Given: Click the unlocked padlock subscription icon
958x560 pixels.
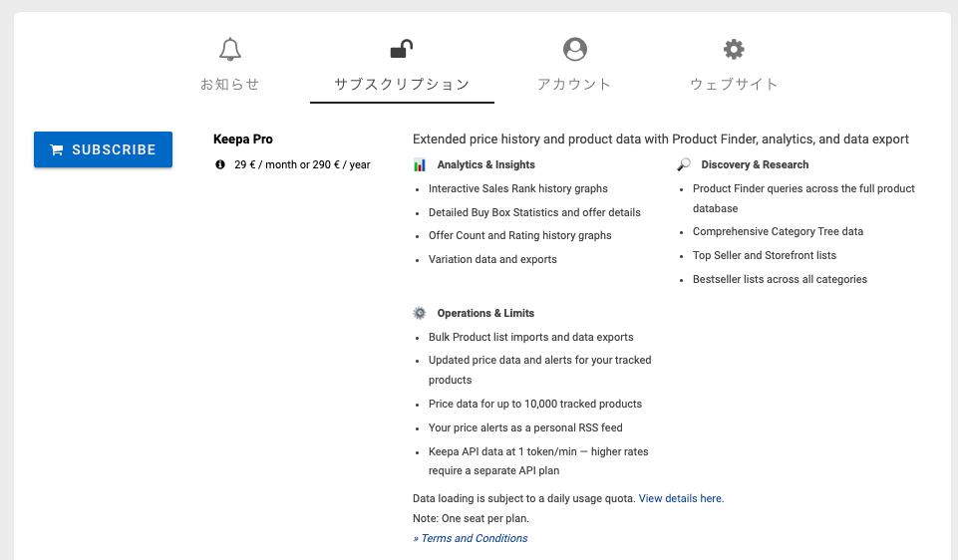Looking at the screenshot, I should [402, 49].
